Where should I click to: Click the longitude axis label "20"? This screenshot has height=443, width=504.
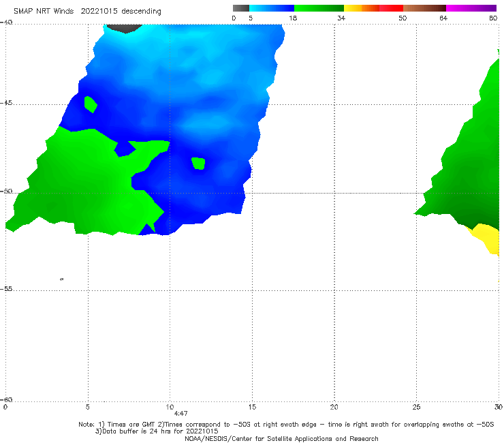click(x=334, y=407)
